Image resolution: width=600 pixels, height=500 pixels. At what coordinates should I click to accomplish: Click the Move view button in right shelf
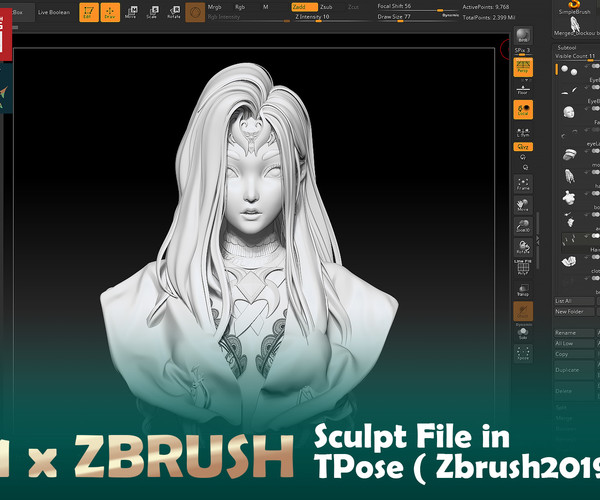pyautogui.click(x=523, y=205)
